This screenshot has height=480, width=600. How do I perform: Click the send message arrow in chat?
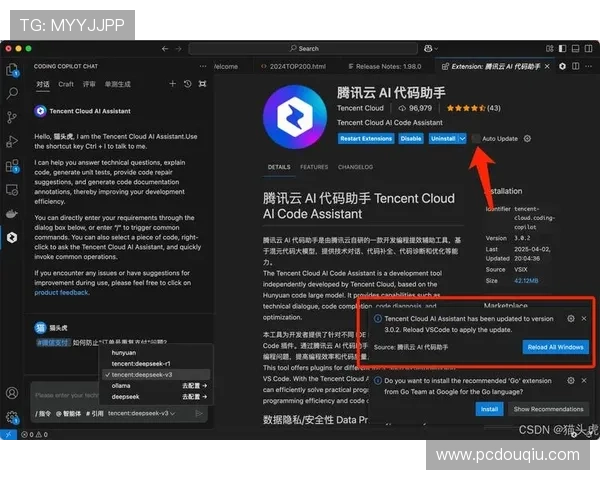point(199,413)
